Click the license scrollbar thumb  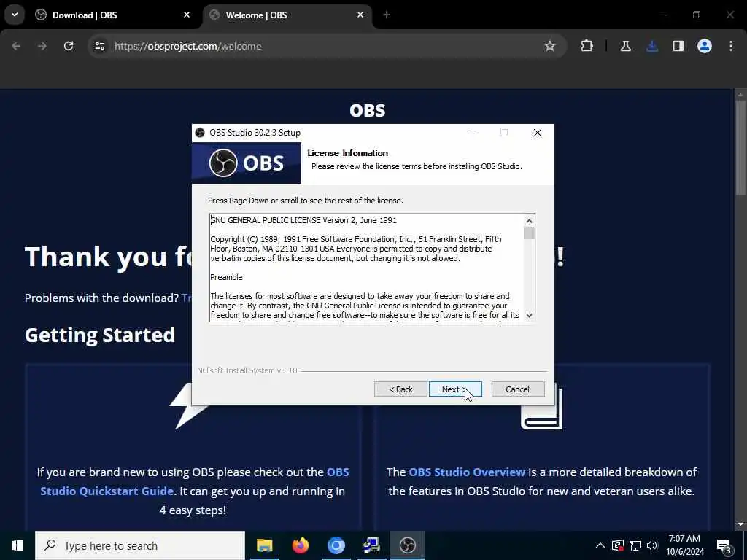[529, 233]
